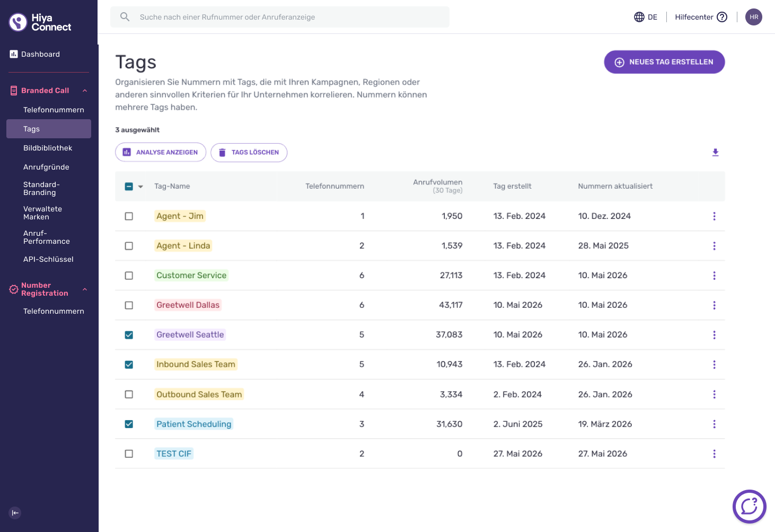Open the selection dropdown arrow beside header checkbox
775x532 pixels.
click(140, 187)
